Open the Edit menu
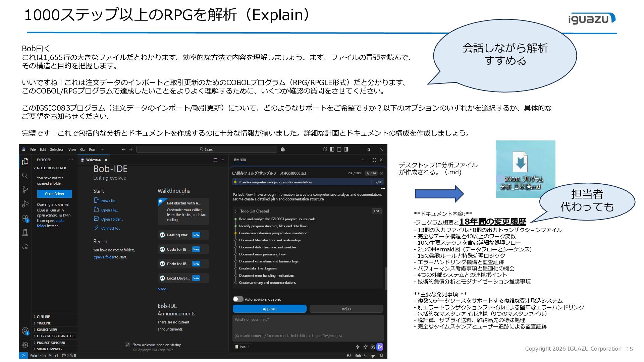Screen dimensions: 644x362 pyautogui.click(x=43, y=149)
